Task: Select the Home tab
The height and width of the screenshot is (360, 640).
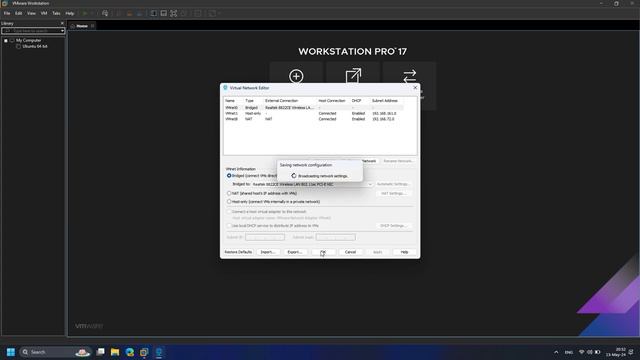Action: click(x=82, y=26)
